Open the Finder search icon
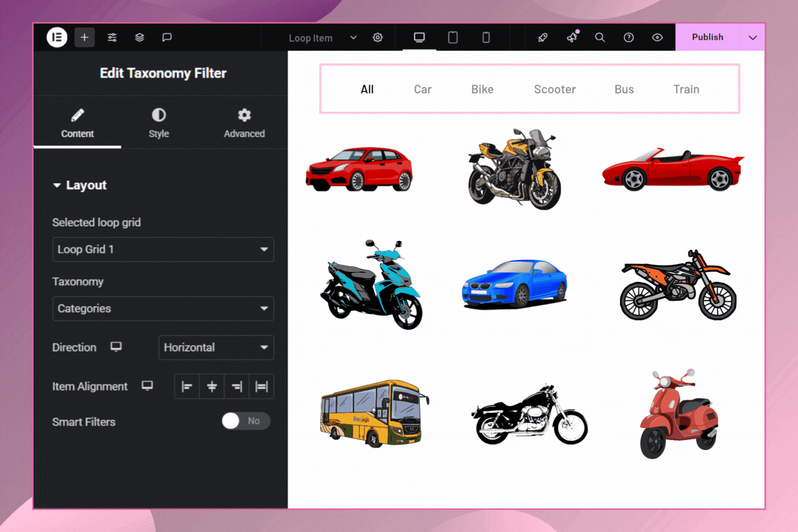This screenshot has height=532, width=798. 600,37
